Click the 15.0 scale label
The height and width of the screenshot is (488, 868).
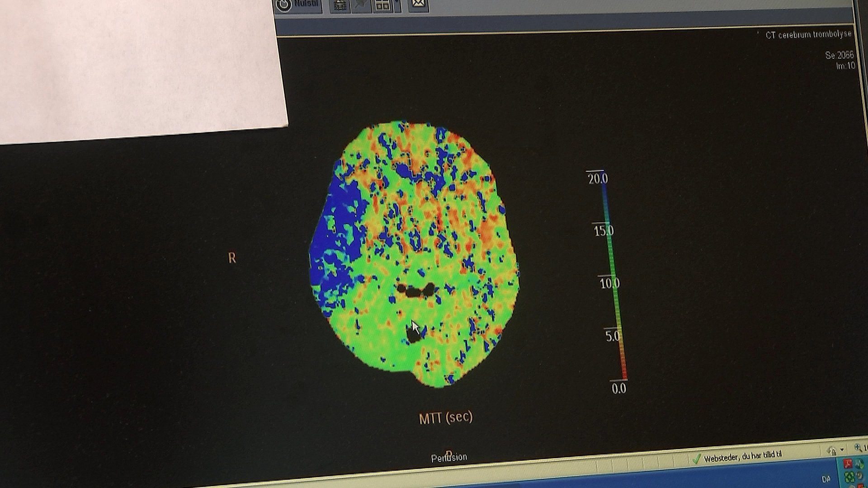604,231
